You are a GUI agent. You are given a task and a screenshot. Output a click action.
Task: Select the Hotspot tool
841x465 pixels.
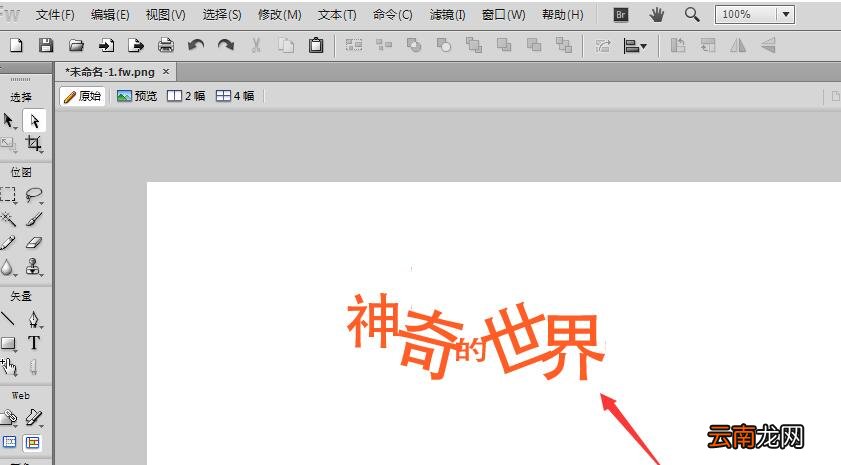[x=9, y=417]
